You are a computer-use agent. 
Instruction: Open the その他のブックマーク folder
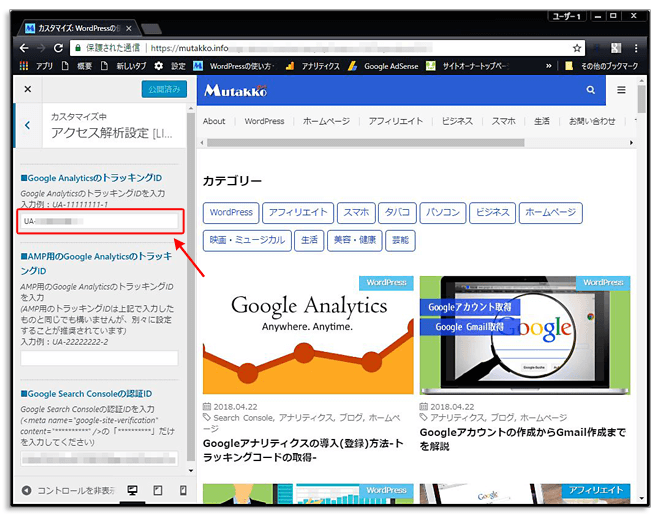[601, 66]
